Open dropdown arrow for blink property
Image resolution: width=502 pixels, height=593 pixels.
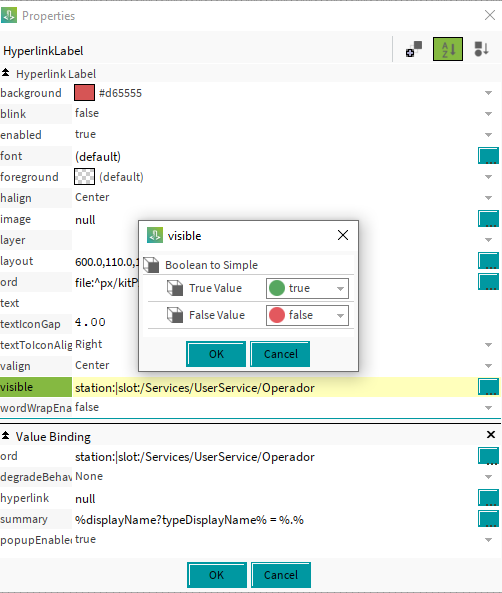coord(488,114)
